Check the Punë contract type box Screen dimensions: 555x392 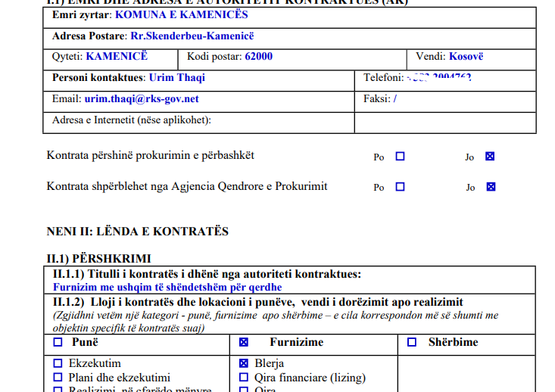(58, 342)
